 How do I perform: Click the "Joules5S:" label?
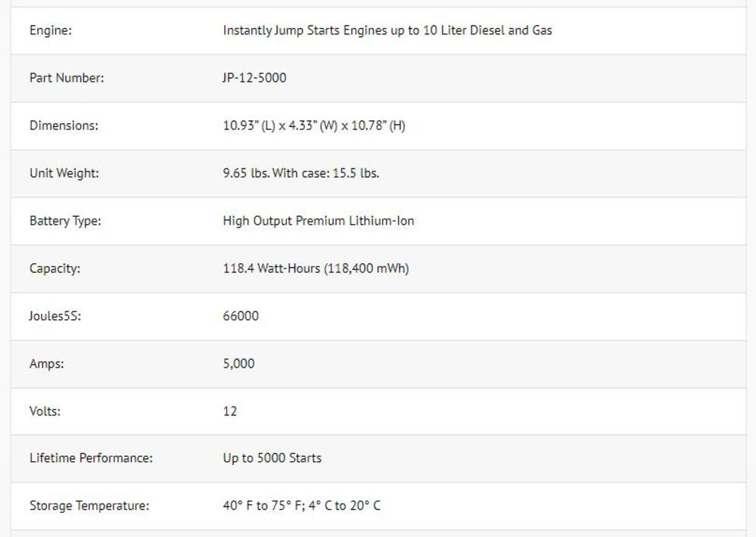coord(55,316)
